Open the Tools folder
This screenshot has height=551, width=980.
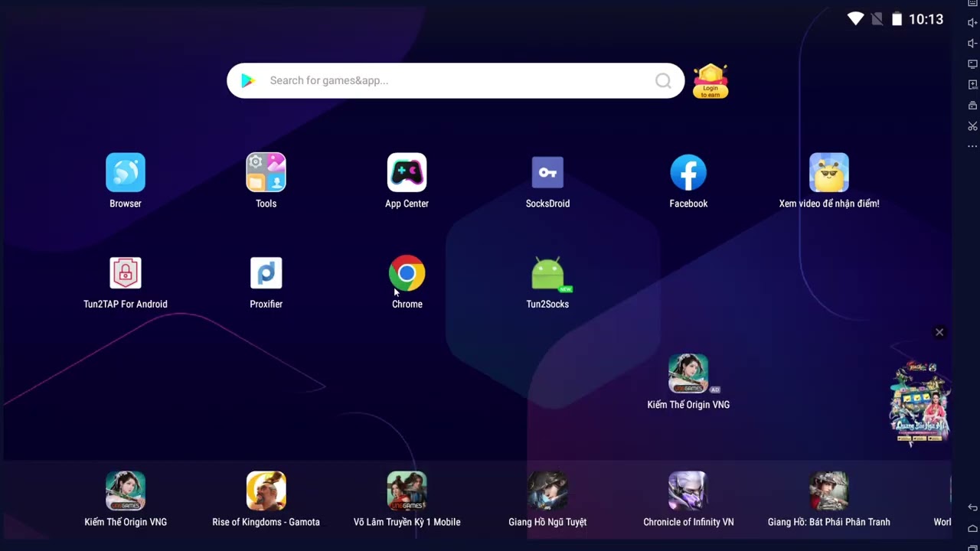point(266,172)
